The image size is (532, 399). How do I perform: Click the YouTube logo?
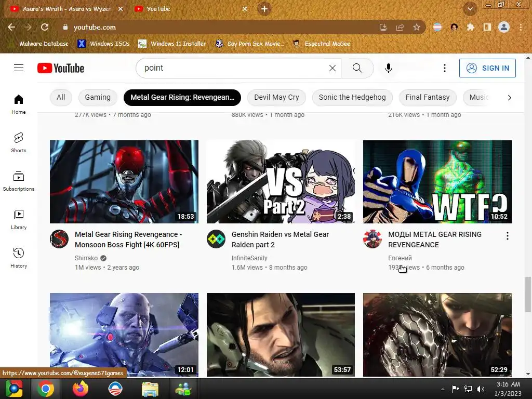point(61,68)
